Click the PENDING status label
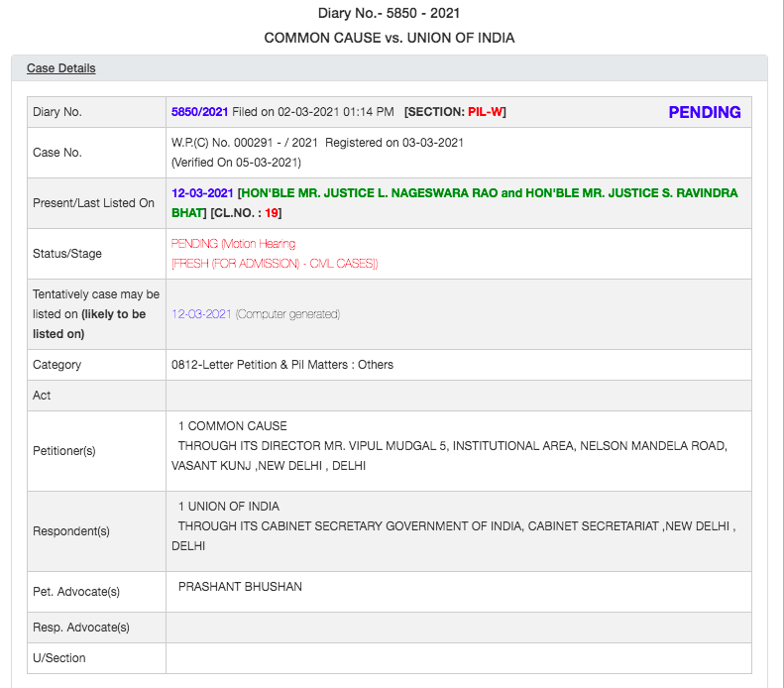 [705, 112]
